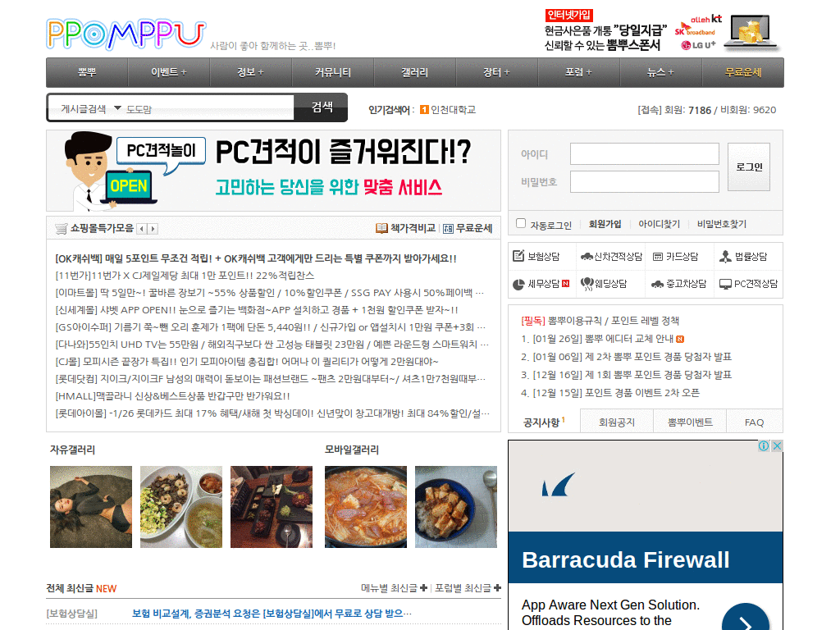Click the 비밀번호찾기 find password link

pos(722,224)
